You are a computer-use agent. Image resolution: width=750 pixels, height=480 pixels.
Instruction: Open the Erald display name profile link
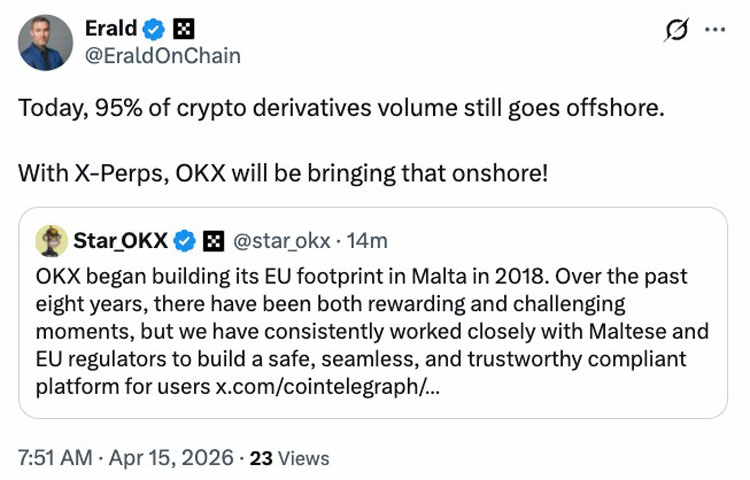pos(111,28)
